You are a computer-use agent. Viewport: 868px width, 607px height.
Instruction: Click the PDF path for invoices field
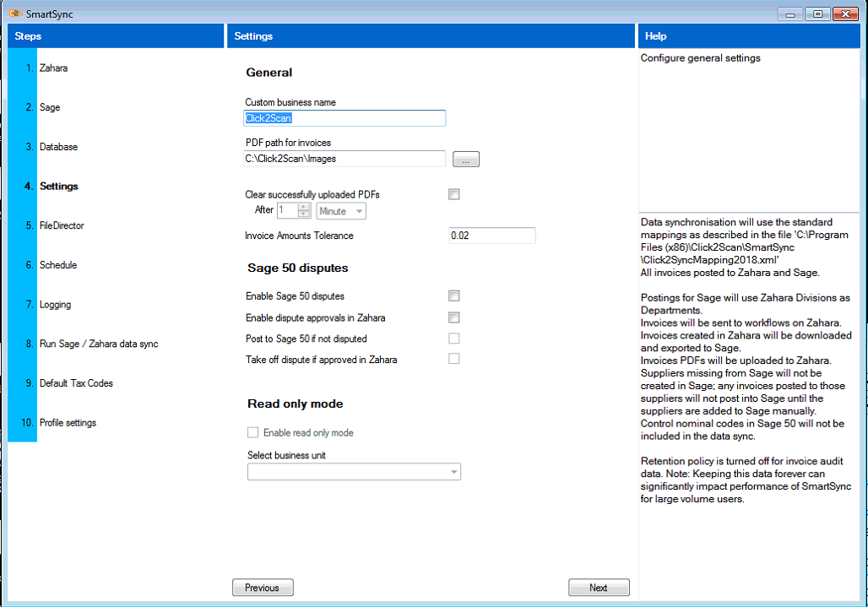click(344, 158)
